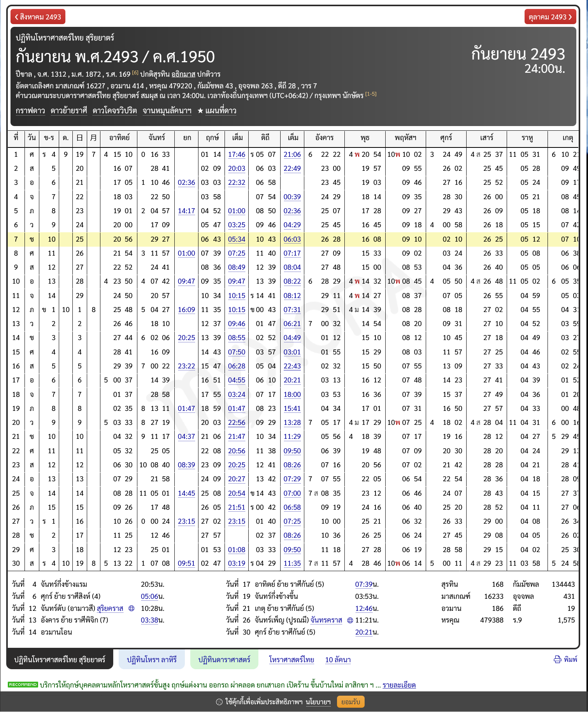Click the title กันยายน พ.ศ.2493 / ค.ศ.1950

[115, 57]
